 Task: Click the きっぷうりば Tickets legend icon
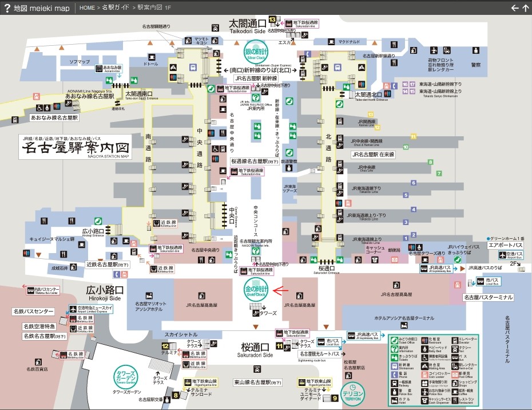pos(394,357)
